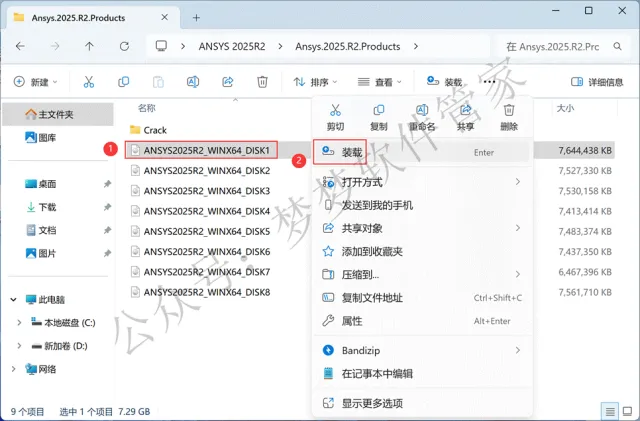Click 重命名 in the context menu
640x421 pixels.
tap(422, 117)
